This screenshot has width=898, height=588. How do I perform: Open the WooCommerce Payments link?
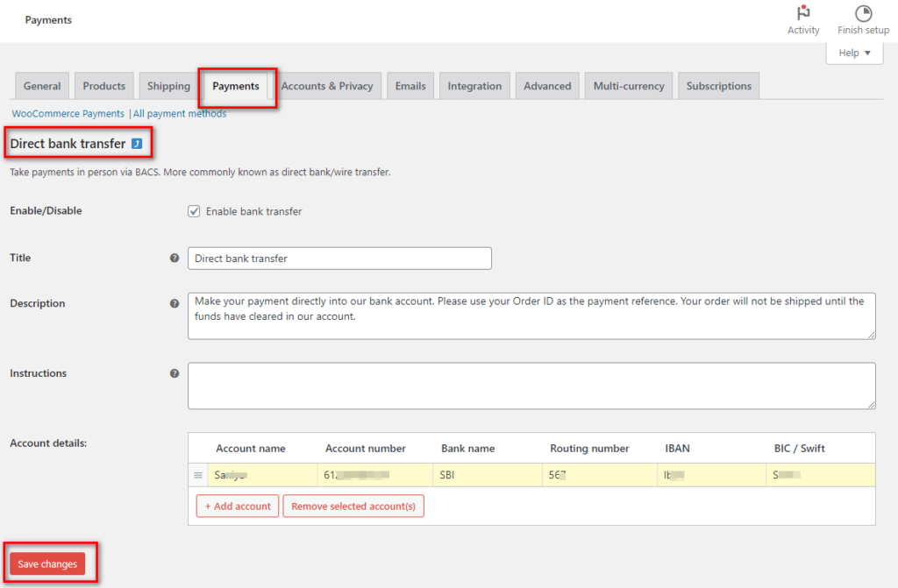point(68,113)
